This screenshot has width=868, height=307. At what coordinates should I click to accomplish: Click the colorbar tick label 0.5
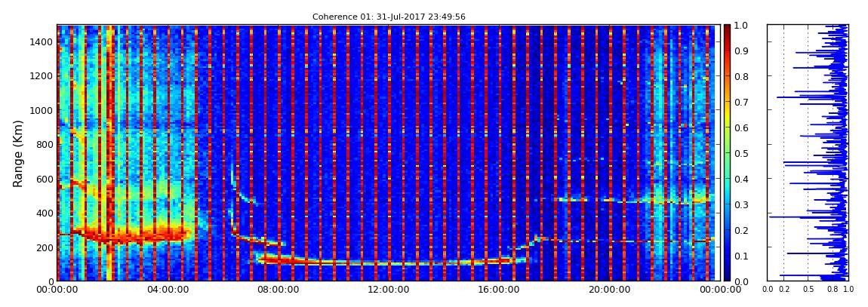742,153
